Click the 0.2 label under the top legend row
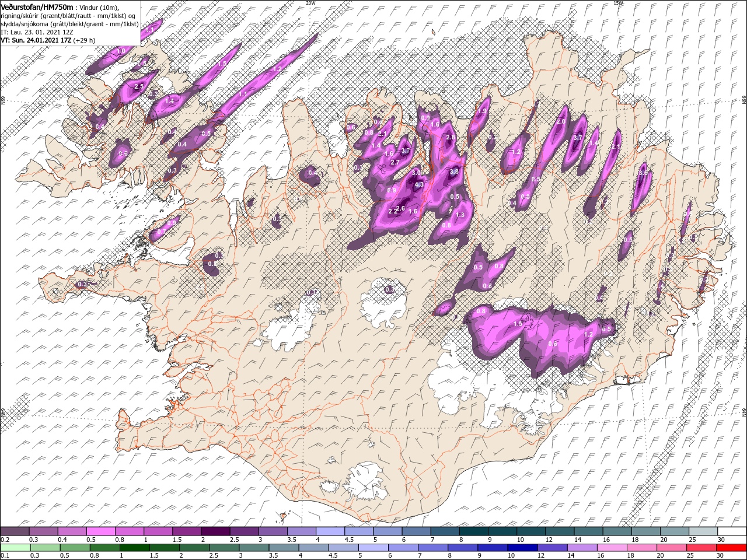 click(4, 540)
